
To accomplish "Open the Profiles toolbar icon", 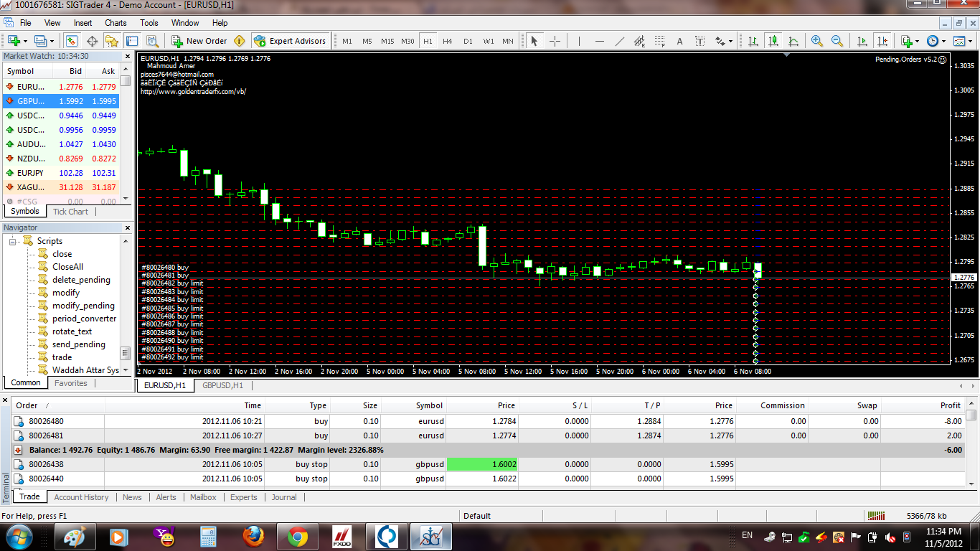I will [x=43, y=41].
